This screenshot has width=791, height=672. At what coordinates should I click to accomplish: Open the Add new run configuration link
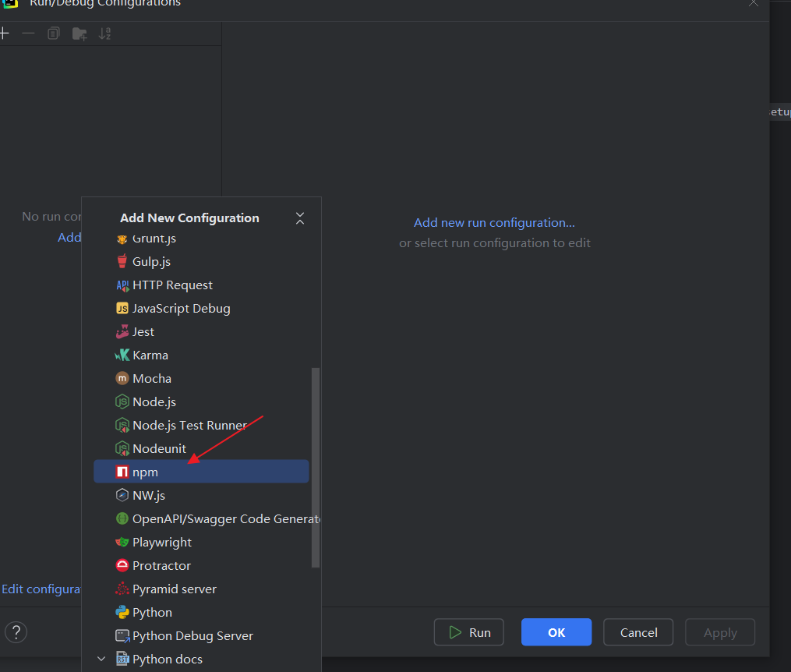pyautogui.click(x=494, y=222)
